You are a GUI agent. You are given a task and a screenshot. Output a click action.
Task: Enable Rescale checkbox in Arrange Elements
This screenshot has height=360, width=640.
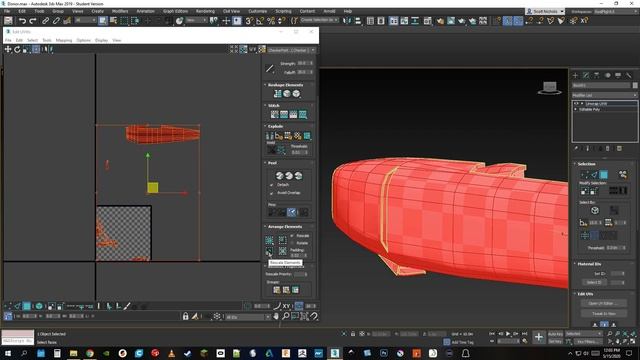pos(292,236)
